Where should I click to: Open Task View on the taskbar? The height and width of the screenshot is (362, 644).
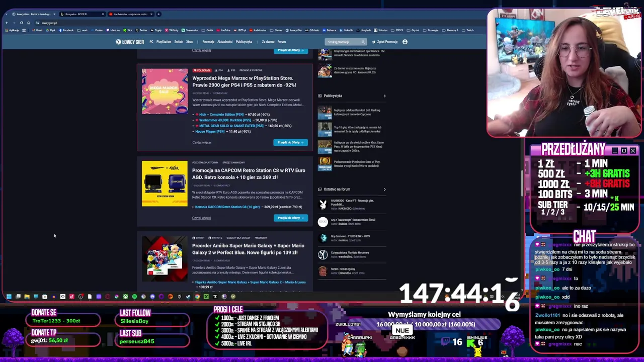click(x=18, y=297)
